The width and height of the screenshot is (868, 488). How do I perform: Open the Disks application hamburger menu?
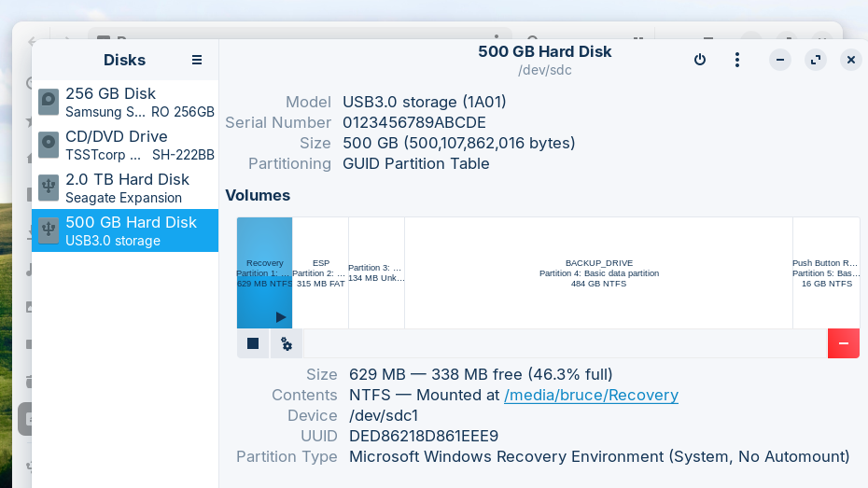pyautogui.click(x=197, y=60)
